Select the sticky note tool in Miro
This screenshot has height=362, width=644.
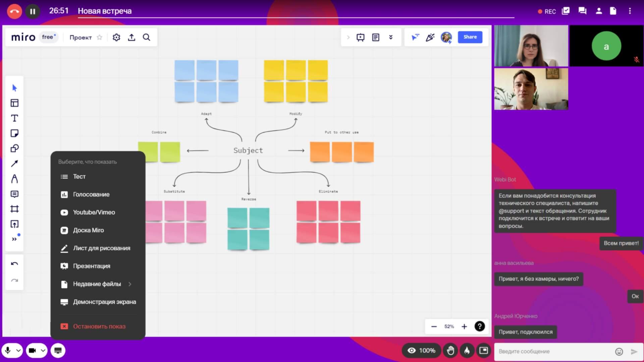[x=14, y=133]
